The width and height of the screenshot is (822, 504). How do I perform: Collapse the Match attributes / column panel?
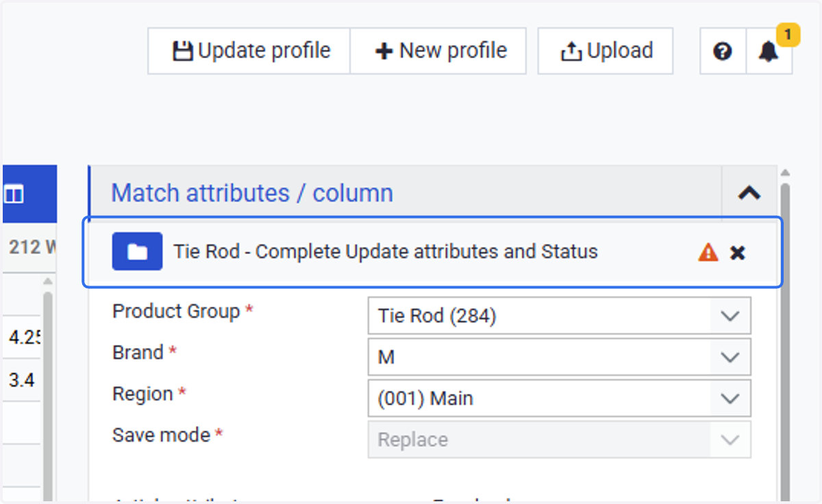[x=749, y=193]
